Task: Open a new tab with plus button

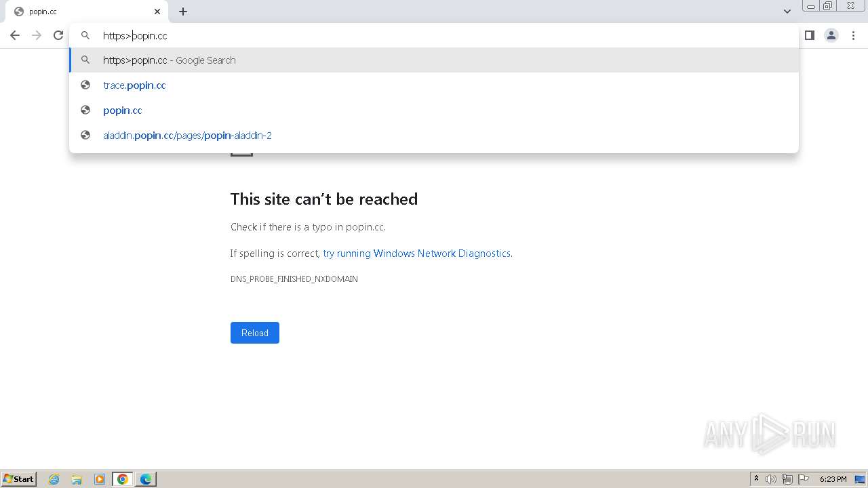Action: click(183, 12)
